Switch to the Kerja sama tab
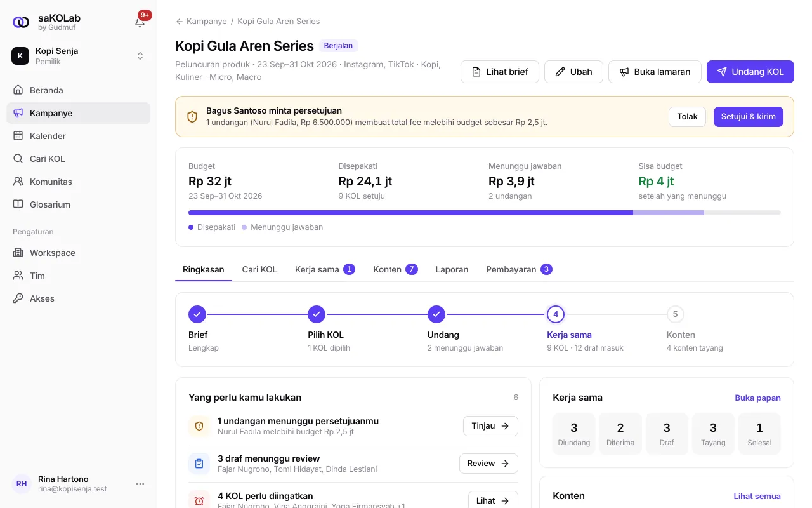 pyautogui.click(x=325, y=269)
